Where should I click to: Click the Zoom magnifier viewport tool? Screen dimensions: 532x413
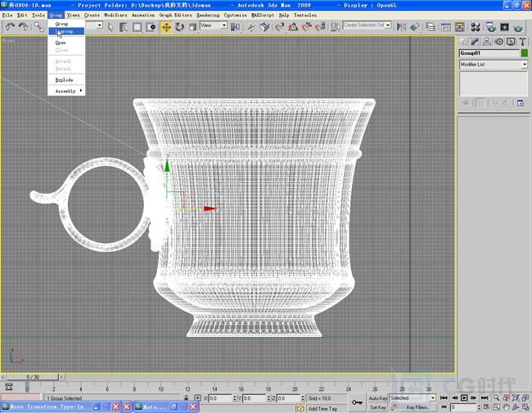tap(497, 397)
